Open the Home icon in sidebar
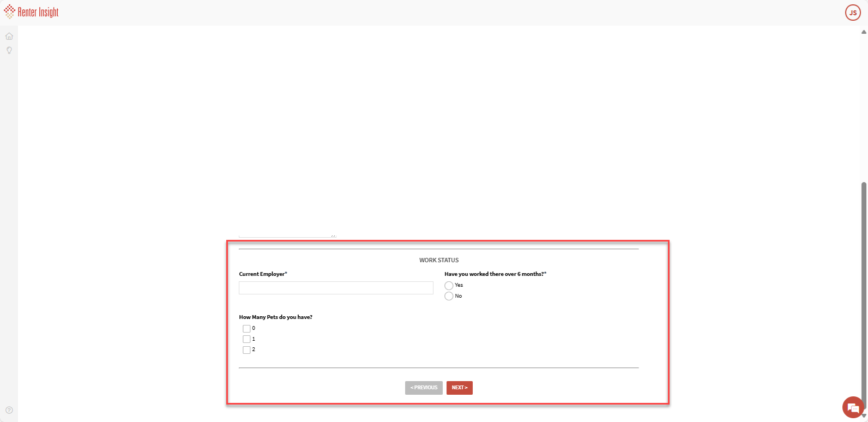 9,37
